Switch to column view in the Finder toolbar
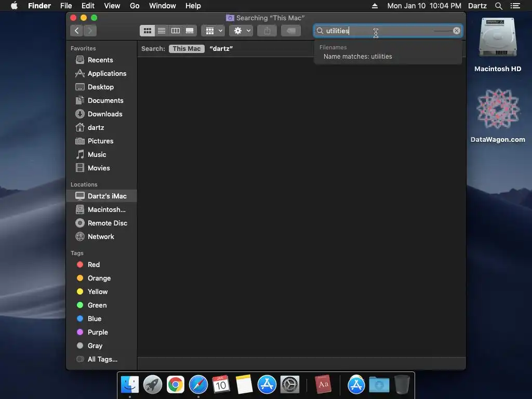Viewport: 532px width, 399px height. [176, 31]
